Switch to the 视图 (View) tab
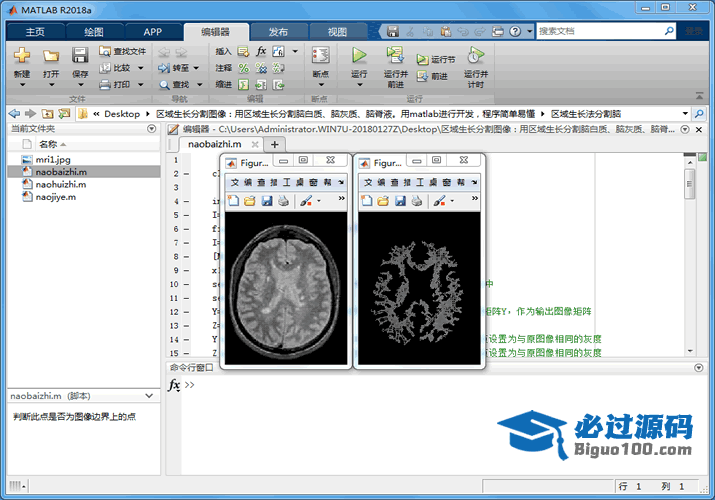 coord(337,31)
